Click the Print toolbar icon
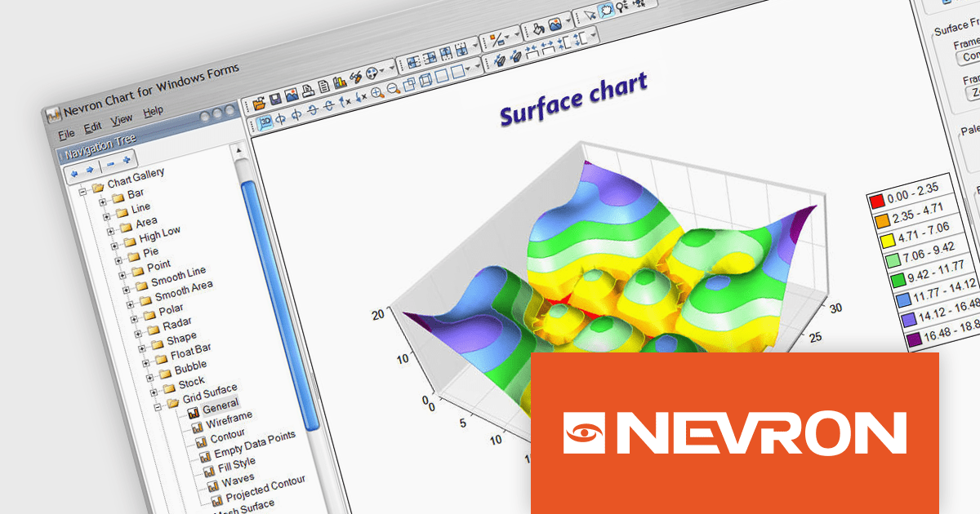Screen dimensions: 980x514 [x=308, y=91]
